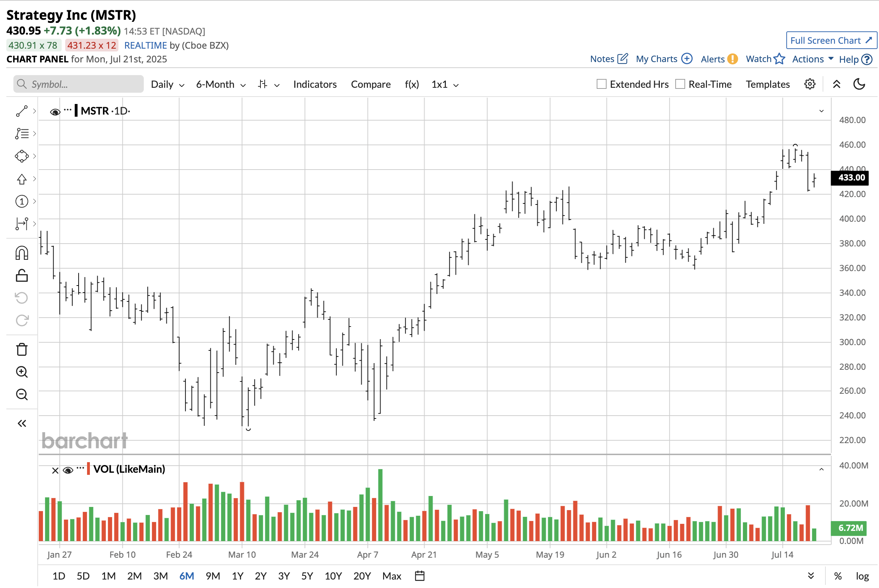Delete drawings with the trash icon
Image resolution: width=879 pixels, height=588 pixels.
coord(22,349)
